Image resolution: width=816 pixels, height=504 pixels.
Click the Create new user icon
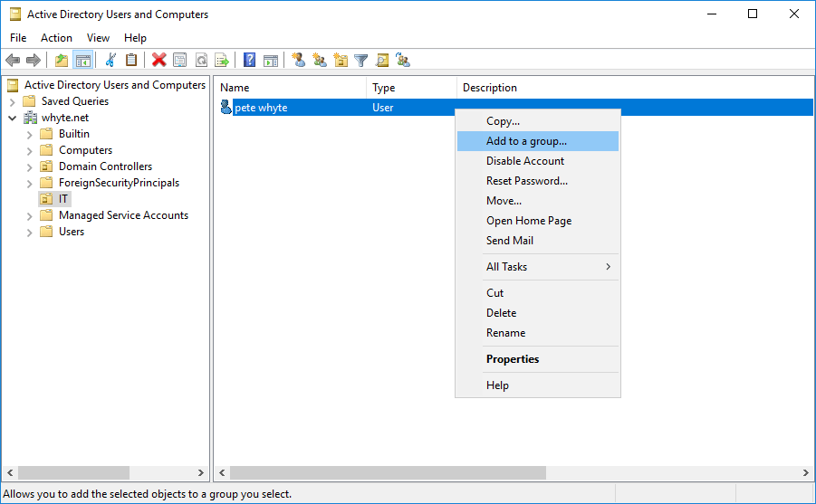pyautogui.click(x=298, y=61)
